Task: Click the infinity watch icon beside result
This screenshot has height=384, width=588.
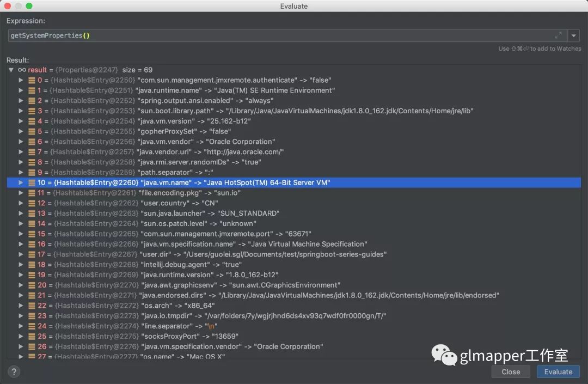Action: (22, 70)
